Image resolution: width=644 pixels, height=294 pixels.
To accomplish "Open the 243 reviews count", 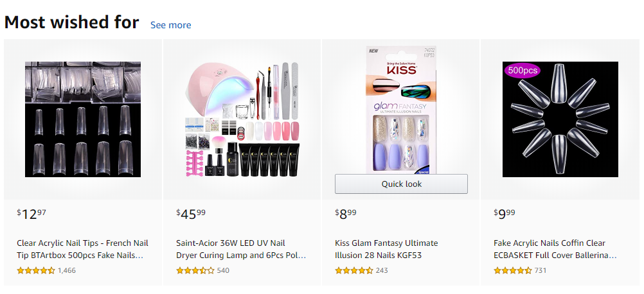I will click(382, 271).
